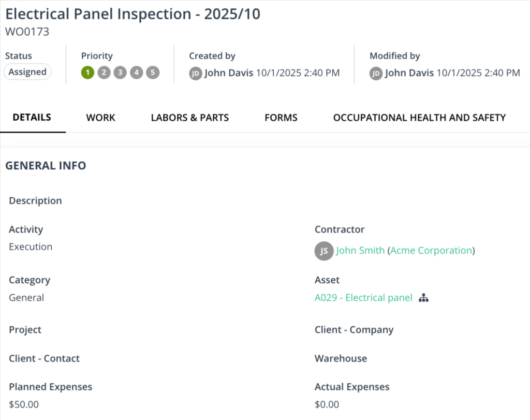Image resolution: width=530 pixels, height=420 pixels.
Task: Click the General Info section header
Action: (46, 166)
